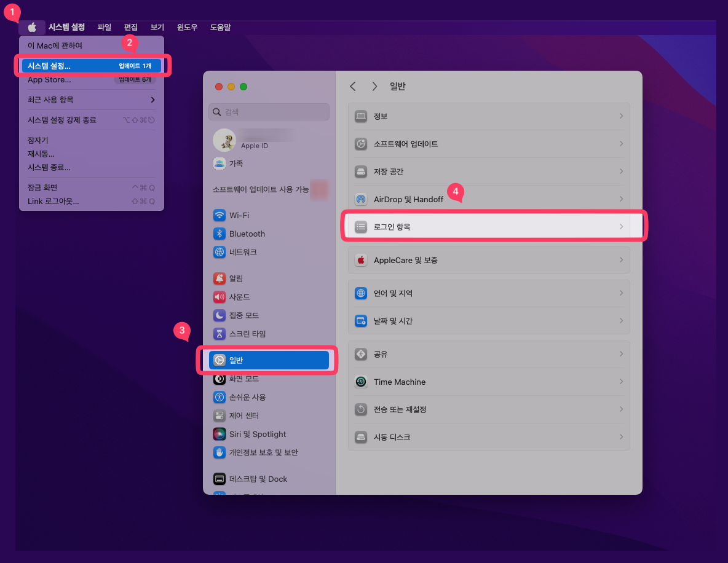Click the Siri 및 Spotlight icon
The image size is (728, 563).
click(219, 434)
